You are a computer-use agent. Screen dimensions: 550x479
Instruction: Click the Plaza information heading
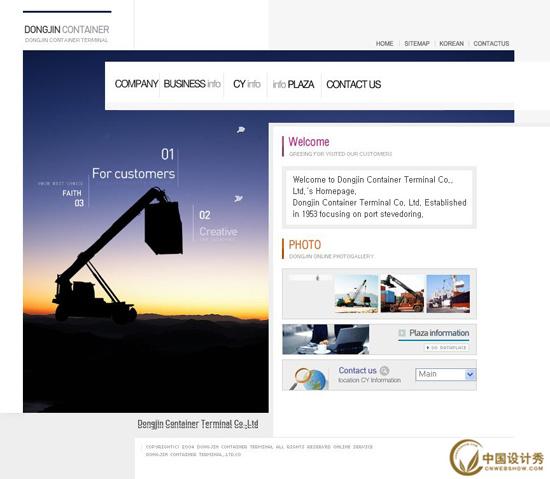click(x=439, y=333)
